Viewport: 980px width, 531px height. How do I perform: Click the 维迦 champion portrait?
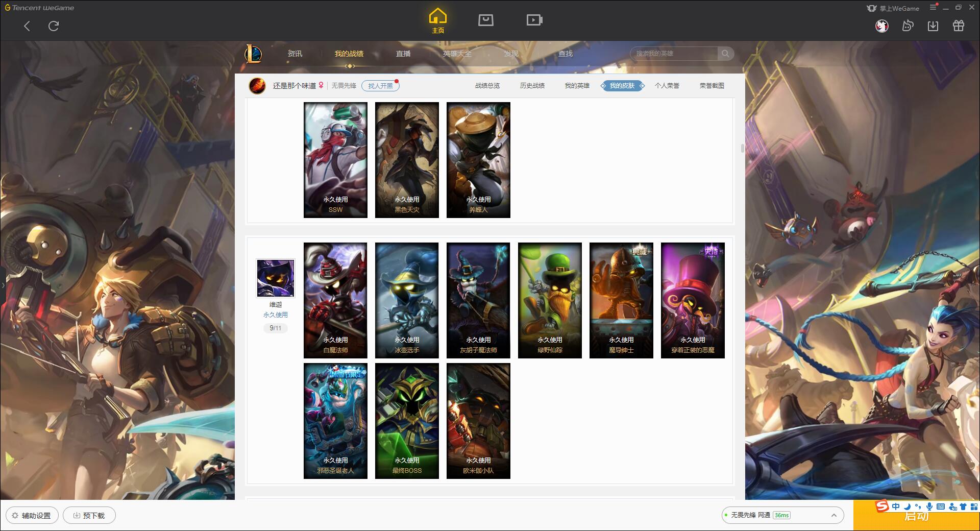coord(276,278)
